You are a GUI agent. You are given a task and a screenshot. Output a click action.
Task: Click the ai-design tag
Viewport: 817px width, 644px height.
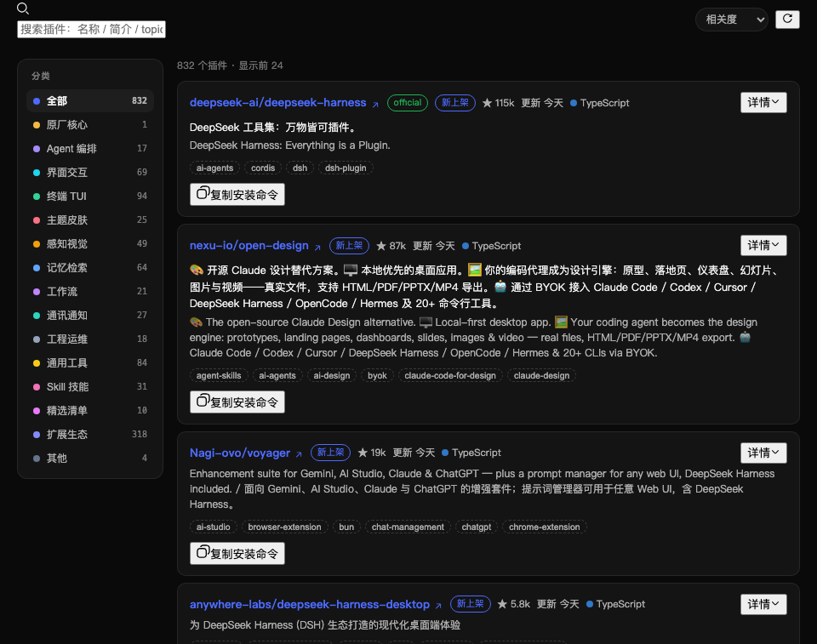(332, 375)
